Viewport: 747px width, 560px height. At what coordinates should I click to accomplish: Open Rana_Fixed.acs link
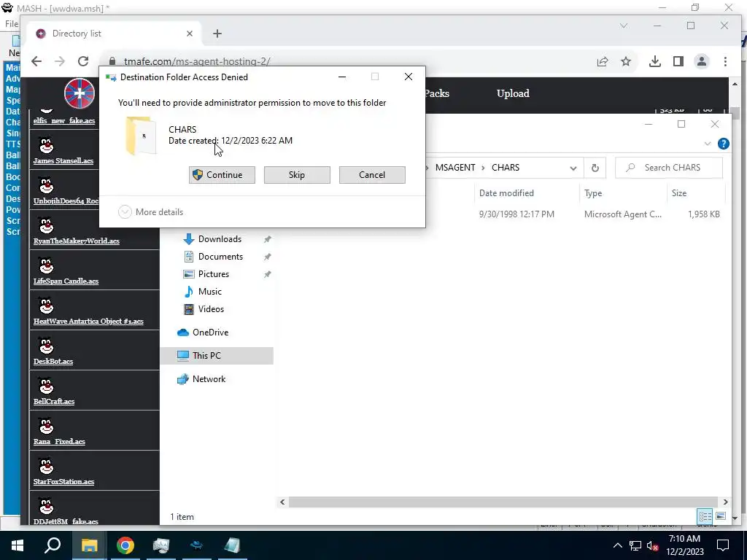tap(59, 441)
